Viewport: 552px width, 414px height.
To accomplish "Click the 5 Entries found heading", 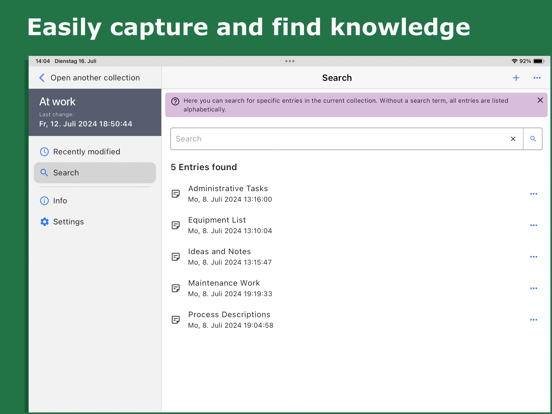I will point(204,167).
